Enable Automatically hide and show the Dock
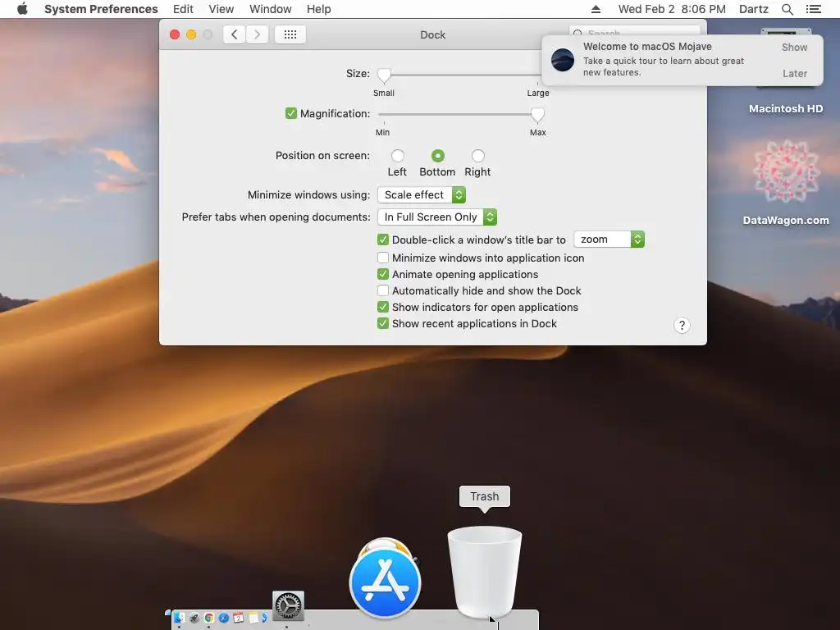This screenshot has height=630, width=840. tap(382, 290)
